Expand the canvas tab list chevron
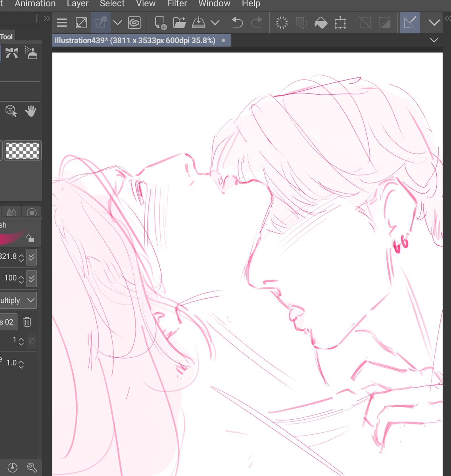 pos(434,40)
